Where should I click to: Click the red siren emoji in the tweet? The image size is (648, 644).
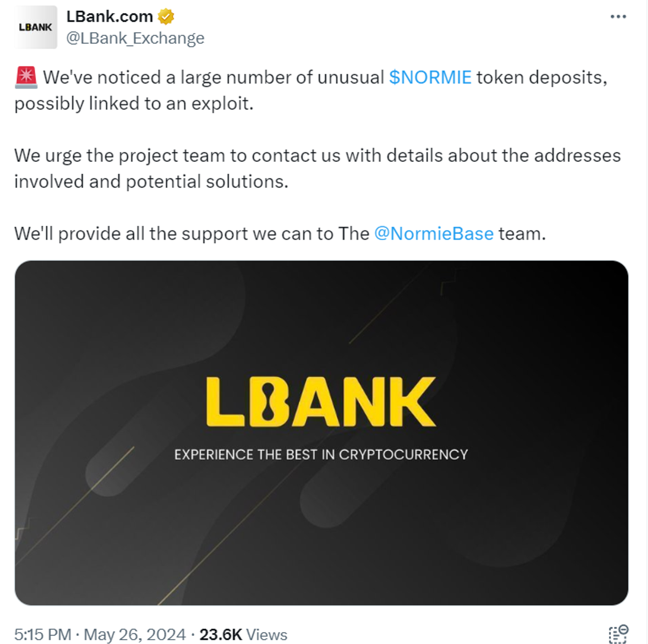26,77
